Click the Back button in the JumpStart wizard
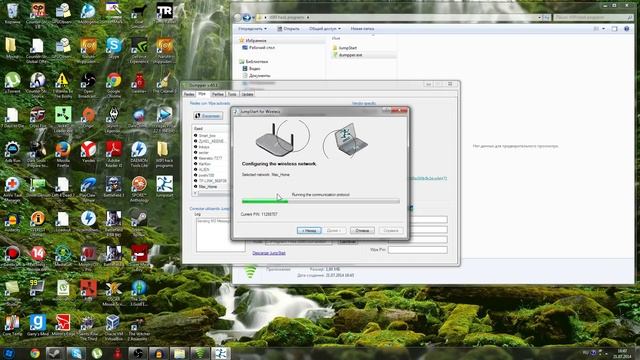640x360 pixels. (x=309, y=231)
